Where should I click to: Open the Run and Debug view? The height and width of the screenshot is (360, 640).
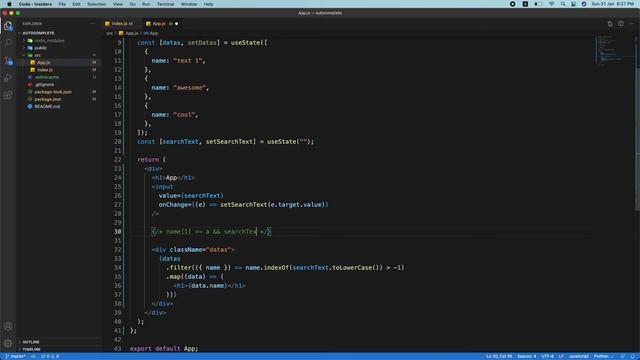click(8, 78)
